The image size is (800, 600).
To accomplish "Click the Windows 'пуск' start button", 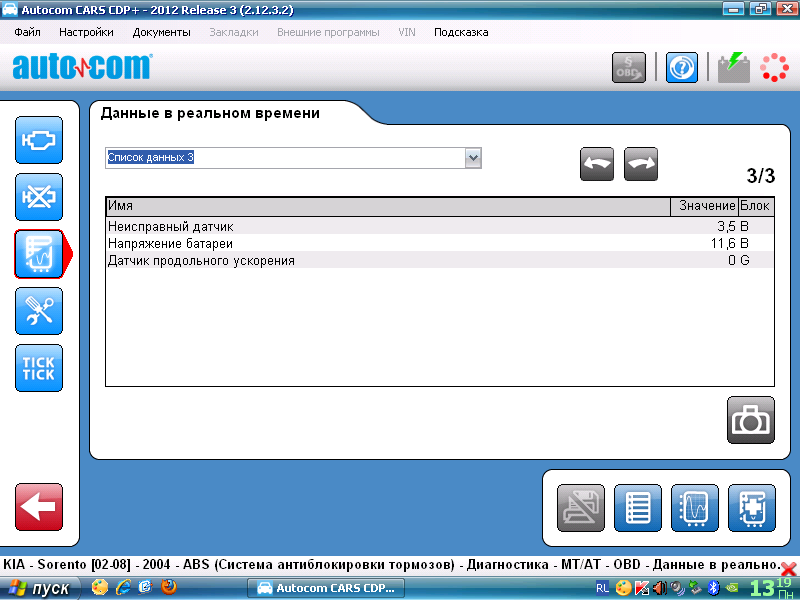I will 40,588.
